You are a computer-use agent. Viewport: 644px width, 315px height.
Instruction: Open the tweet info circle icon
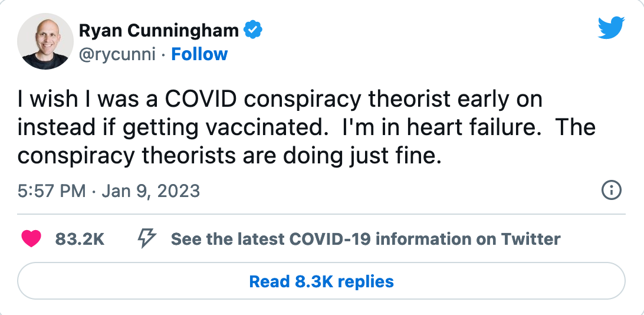610,191
